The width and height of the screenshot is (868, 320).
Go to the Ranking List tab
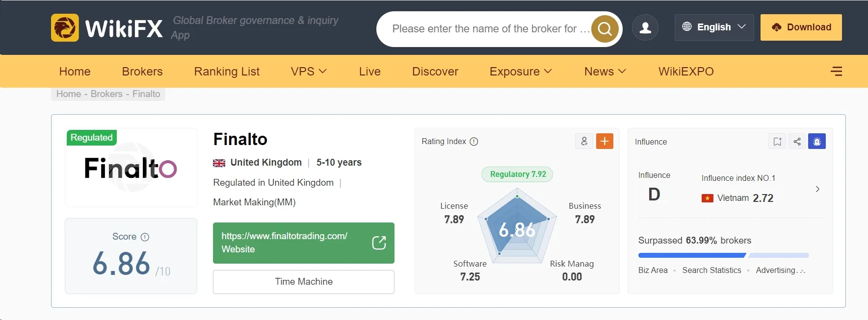(x=227, y=72)
